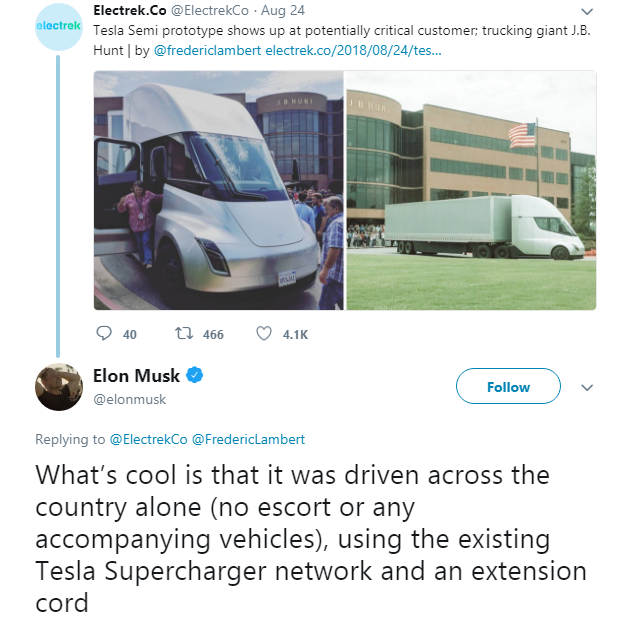The height and width of the screenshot is (629, 619).
Task: Click @ElectrekCo in Replying to line
Action: click(148, 439)
